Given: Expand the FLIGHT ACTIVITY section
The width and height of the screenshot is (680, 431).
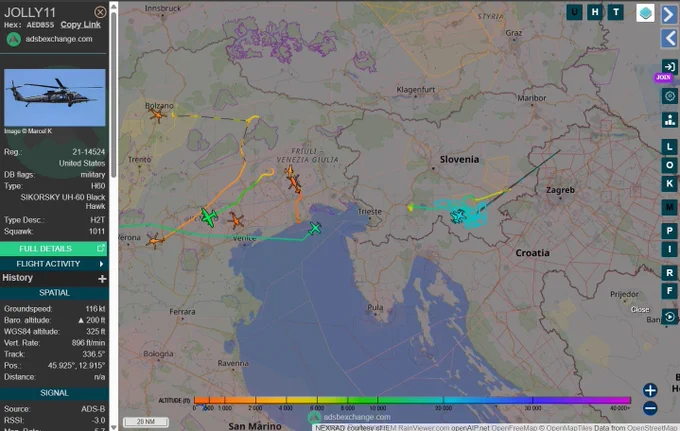Looking at the screenshot, I should [x=54, y=264].
